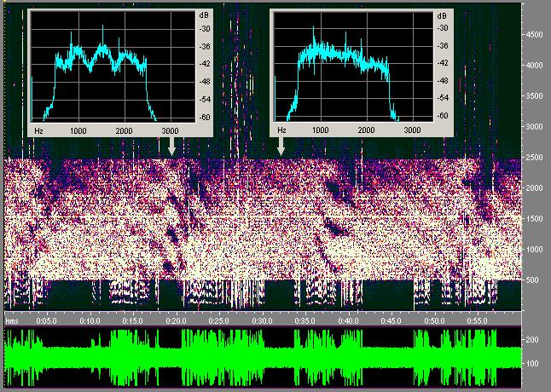Select the 1500 frequency axis label
This screenshot has height=392, width=551.
534,219
